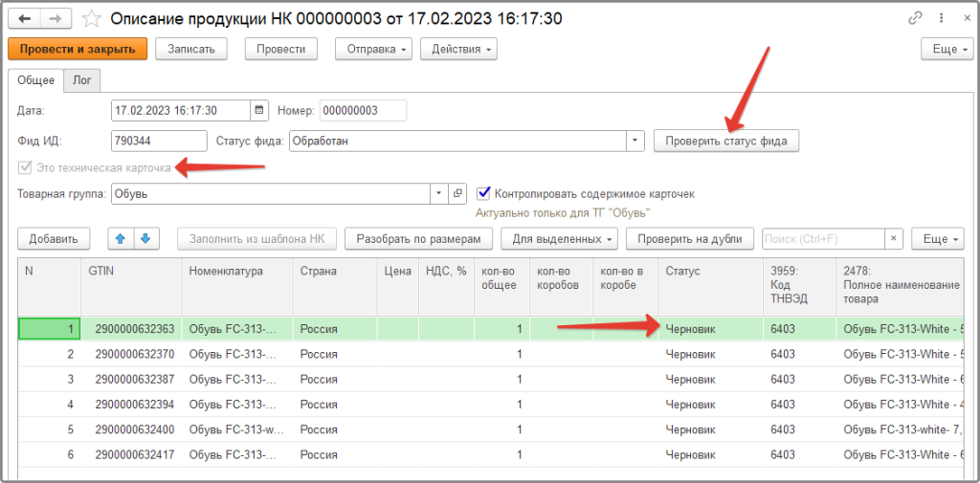Move row up with blue up arrow

pyautogui.click(x=122, y=238)
